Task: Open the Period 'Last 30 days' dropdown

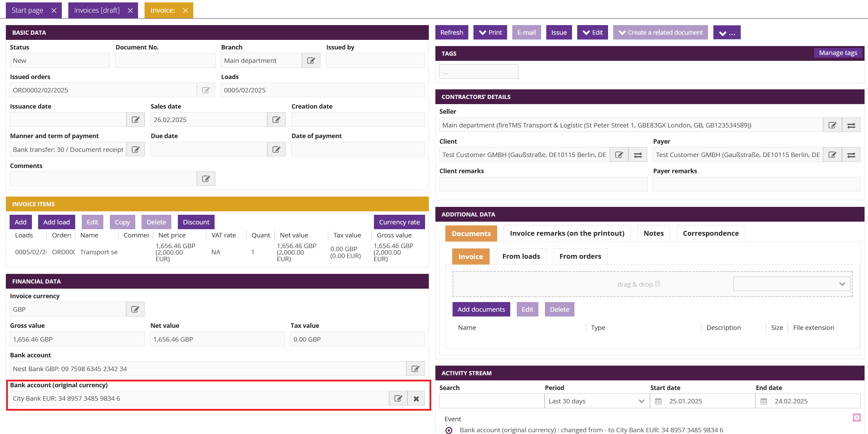Action: 597,401
